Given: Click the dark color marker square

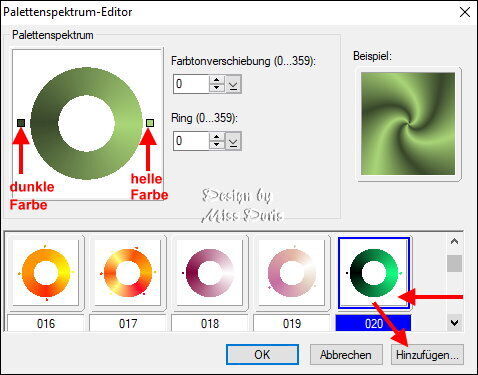Looking at the screenshot, I should [21, 123].
